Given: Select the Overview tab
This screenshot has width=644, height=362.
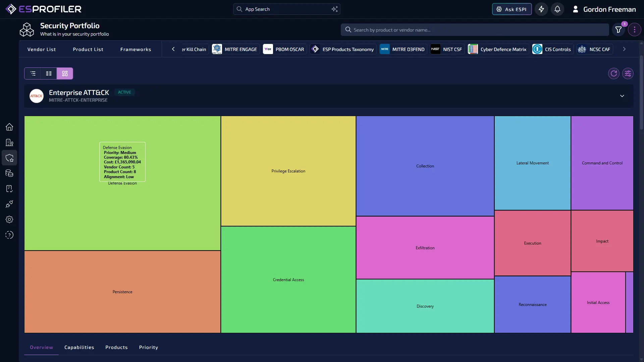Looking at the screenshot, I should [42, 347].
